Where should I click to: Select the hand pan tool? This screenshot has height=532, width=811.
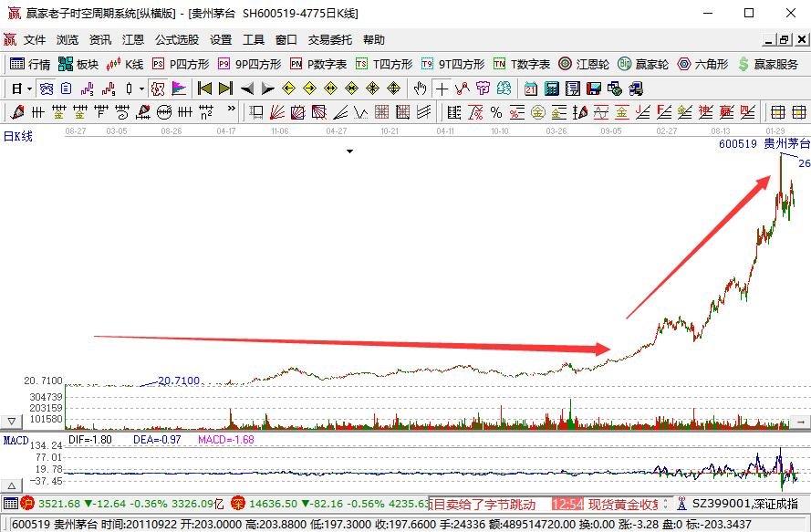tap(420, 89)
